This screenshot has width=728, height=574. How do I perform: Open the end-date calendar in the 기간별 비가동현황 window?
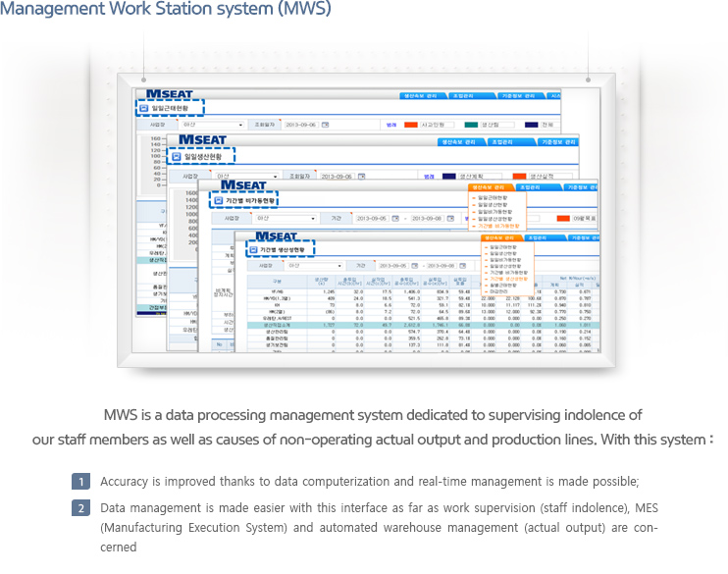click(450, 218)
